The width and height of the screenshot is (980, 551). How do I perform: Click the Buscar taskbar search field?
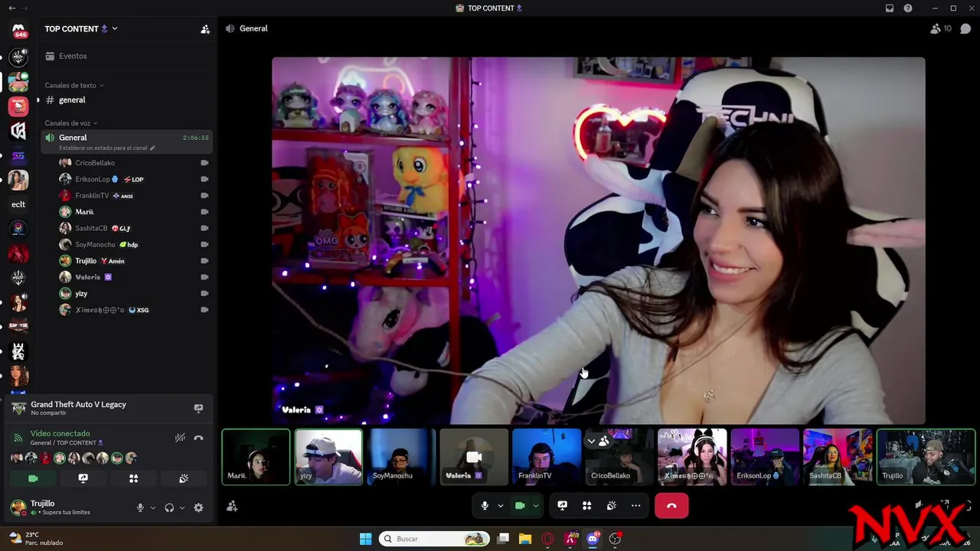[434, 539]
